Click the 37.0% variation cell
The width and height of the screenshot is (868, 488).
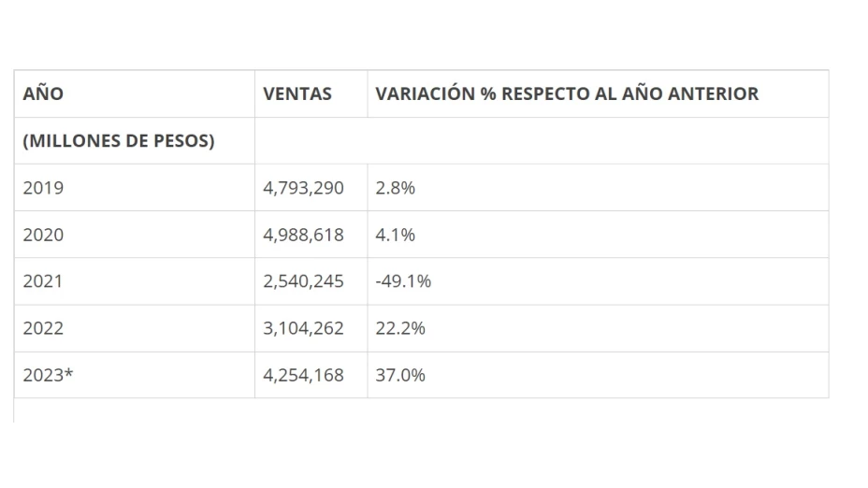click(x=598, y=375)
